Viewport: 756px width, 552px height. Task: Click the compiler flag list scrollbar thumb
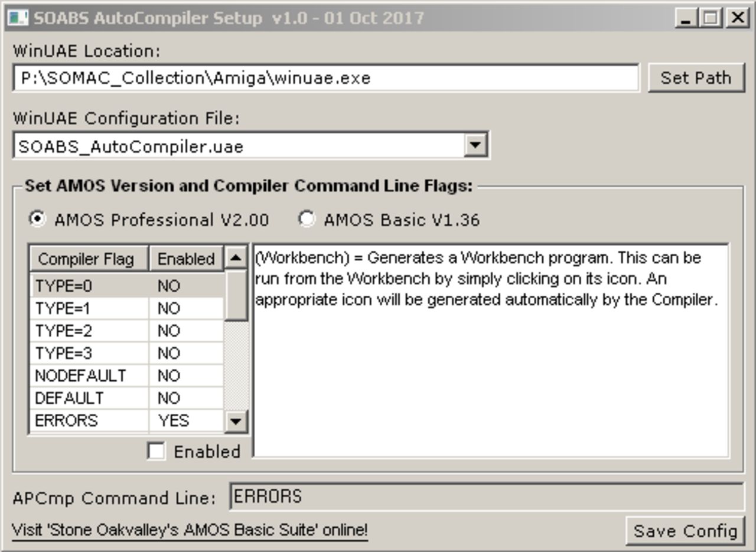pos(236,295)
